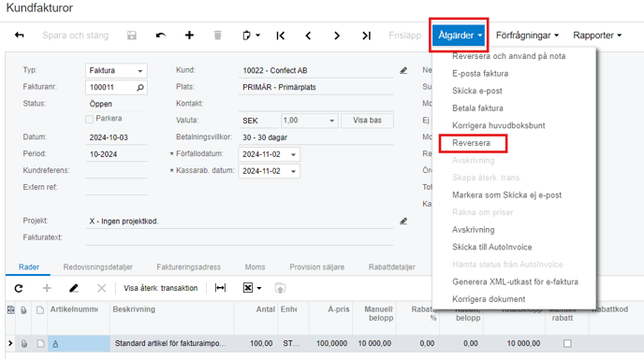Viewport: 644px width, 359px height.
Task: Select Reversera from Åtgärder menu
Action: tap(471, 143)
